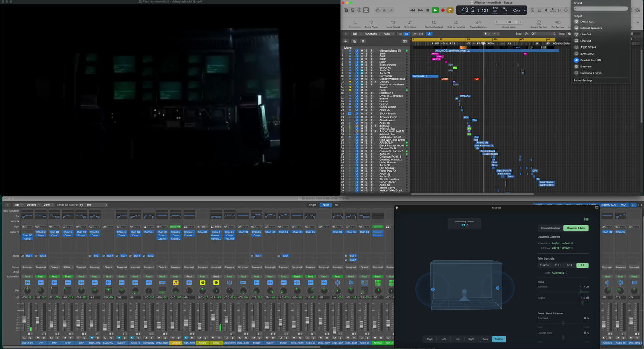
Task: Stop playback with the Stop button
Action: [x=428, y=10]
